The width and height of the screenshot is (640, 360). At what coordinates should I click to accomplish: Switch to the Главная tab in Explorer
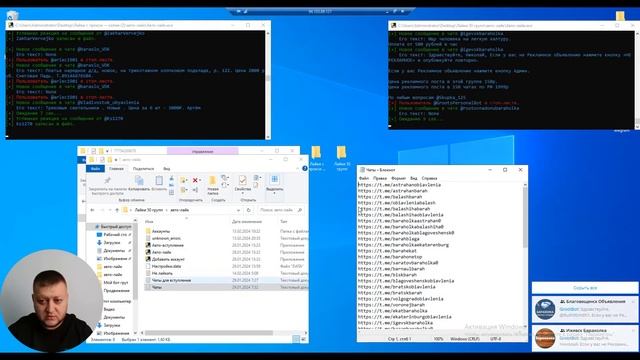pos(116,169)
